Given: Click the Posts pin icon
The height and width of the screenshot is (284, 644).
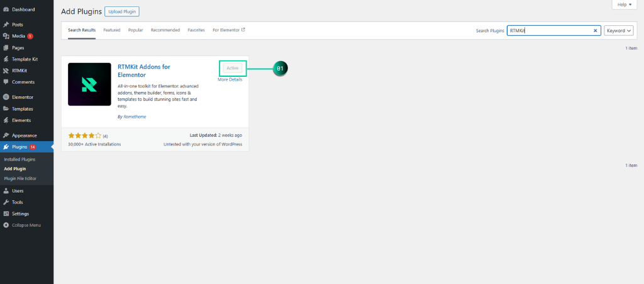Looking at the screenshot, I should pos(6,25).
